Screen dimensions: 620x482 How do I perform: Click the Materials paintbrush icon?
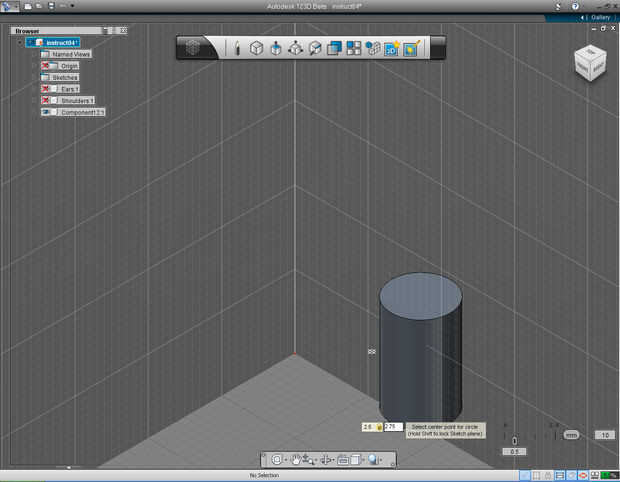click(411, 48)
